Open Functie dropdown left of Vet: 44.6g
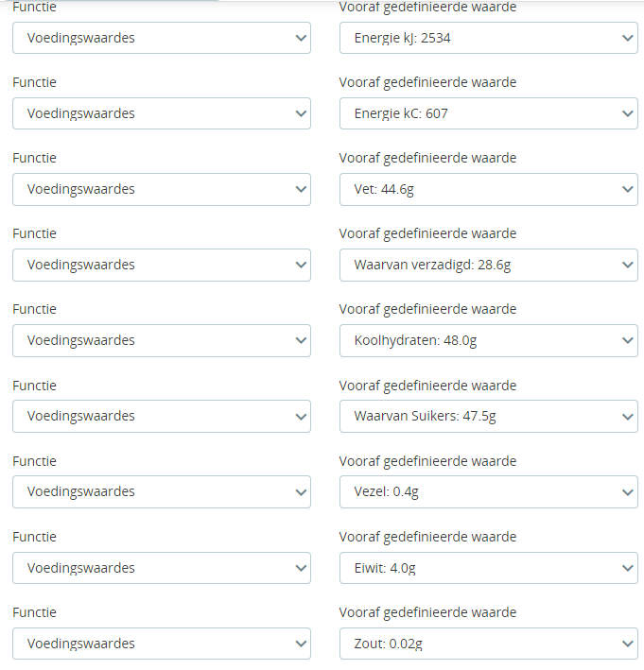Image resolution: width=644 pixels, height=670 pixels. click(x=161, y=189)
